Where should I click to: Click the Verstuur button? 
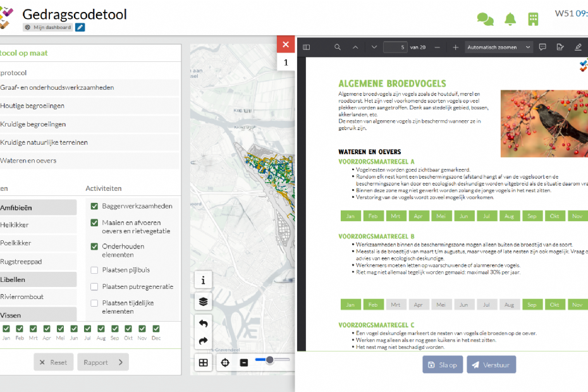tap(491, 365)
